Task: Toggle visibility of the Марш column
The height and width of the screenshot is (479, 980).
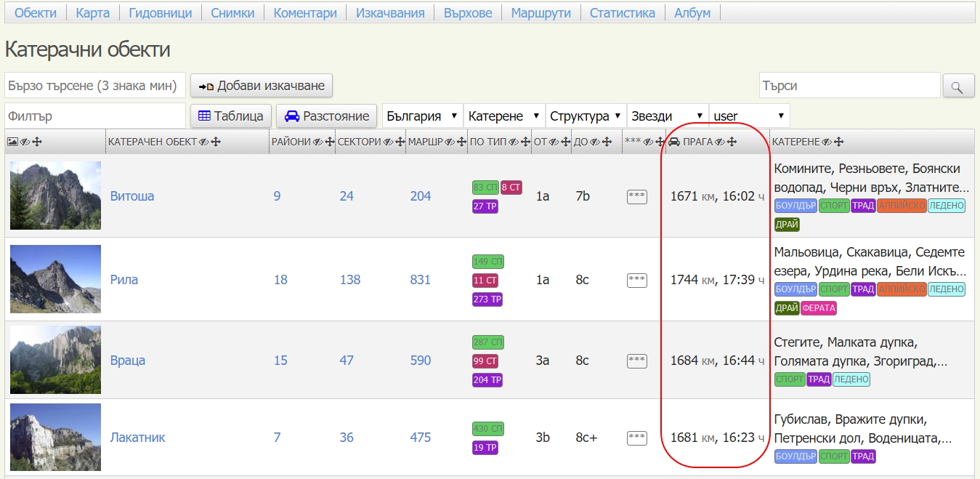Action: tap(450, 142)
